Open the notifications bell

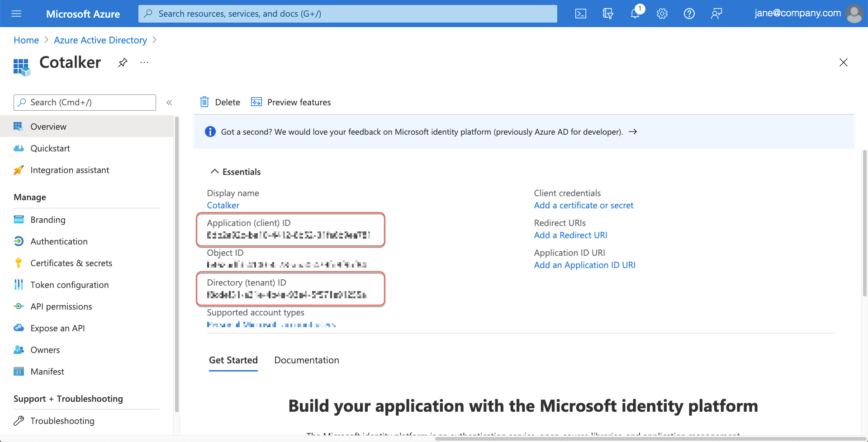(636, 14)
